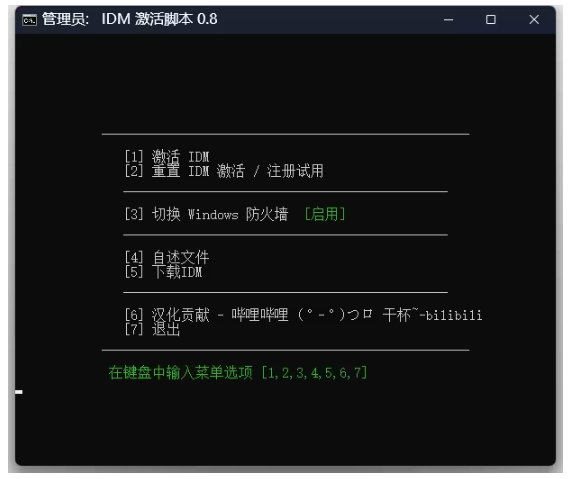Select menu option [2] 重置 IDM 激活
This screenshot has height=479, width=572.
185,171
